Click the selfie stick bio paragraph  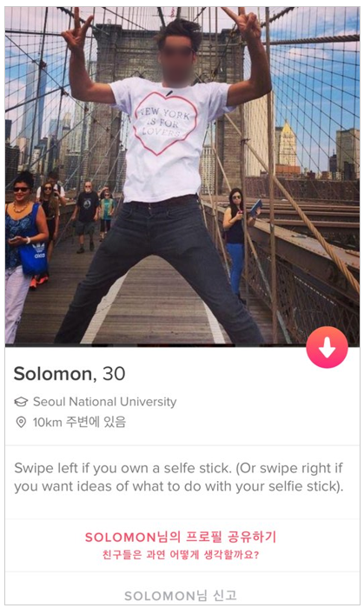(179, 477)
